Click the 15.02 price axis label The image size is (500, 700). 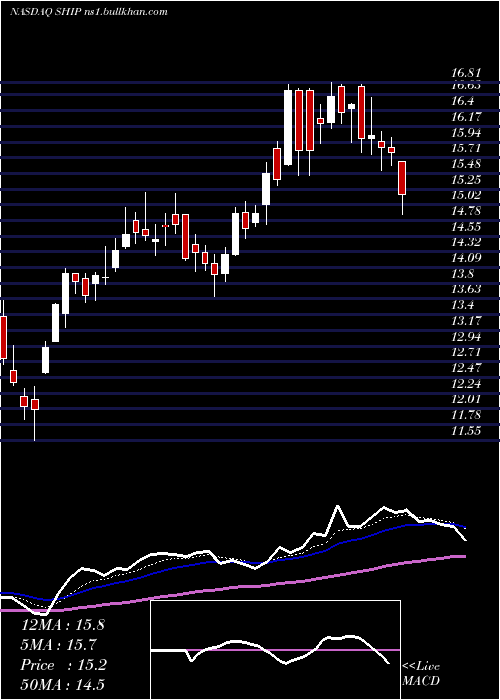(466, 195)
